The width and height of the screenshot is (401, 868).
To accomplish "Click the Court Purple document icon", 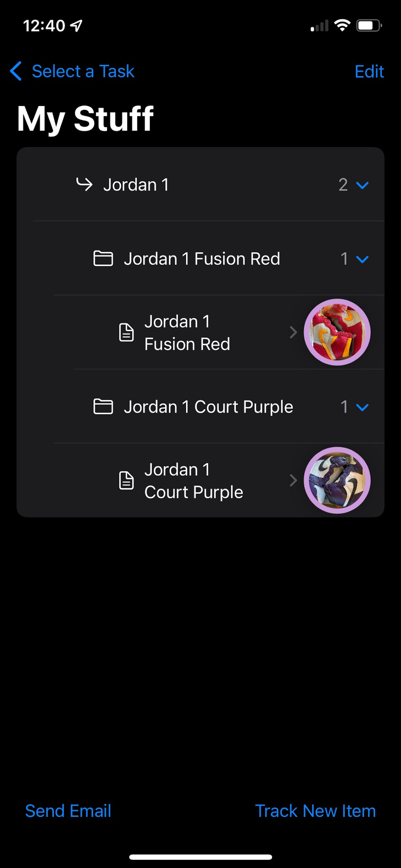I will pos(126,480).
